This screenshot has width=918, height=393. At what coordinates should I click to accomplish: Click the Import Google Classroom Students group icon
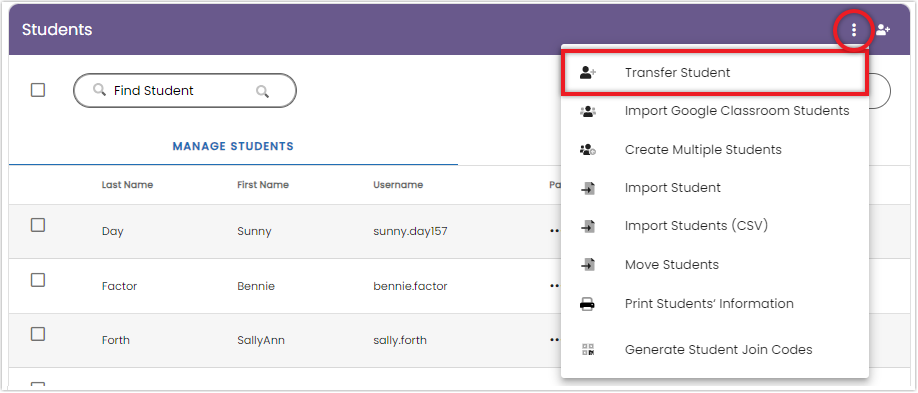click(587, 111)
